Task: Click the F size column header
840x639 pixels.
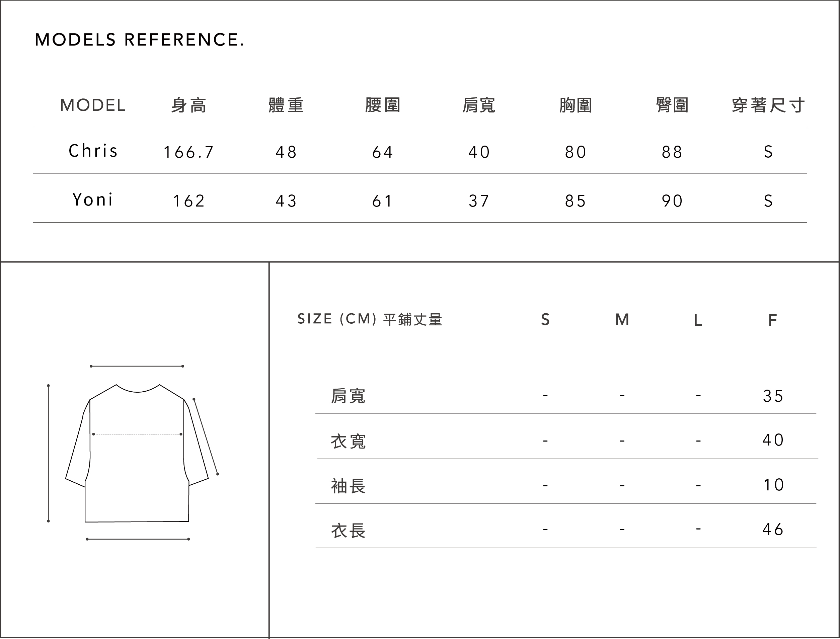Action: pyautogui.click(x=772, y=320)
